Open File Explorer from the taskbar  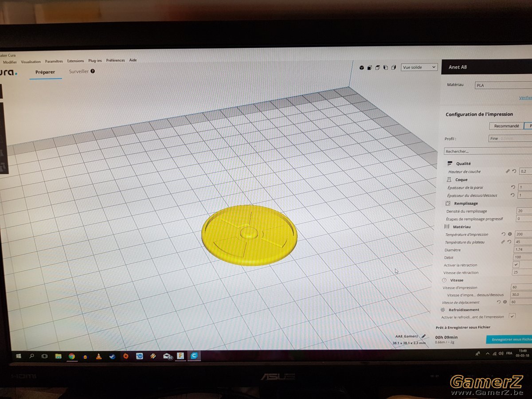point(58,356)
